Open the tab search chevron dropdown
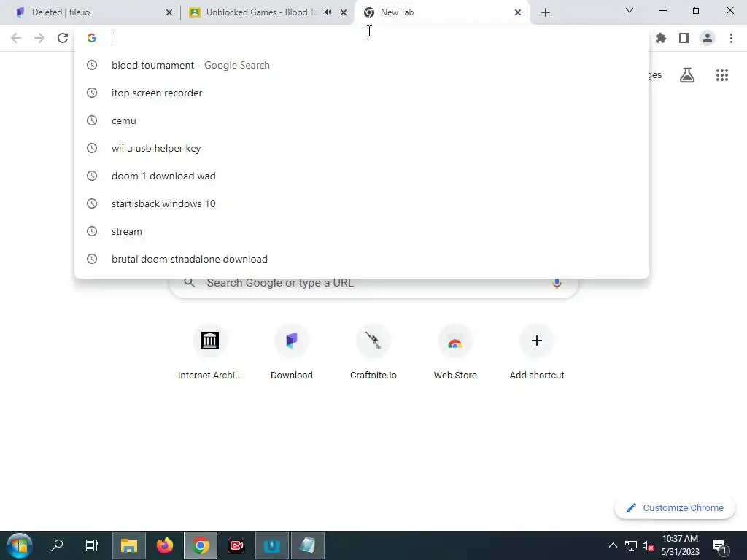Screen dimensions: 747x560 click(630, 10)
